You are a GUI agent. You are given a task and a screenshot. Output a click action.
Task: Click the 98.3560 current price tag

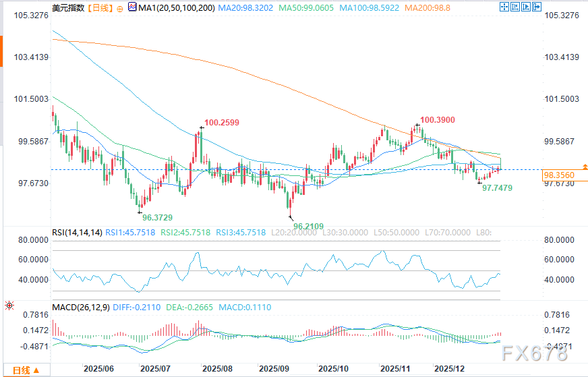tap(561, 175)
